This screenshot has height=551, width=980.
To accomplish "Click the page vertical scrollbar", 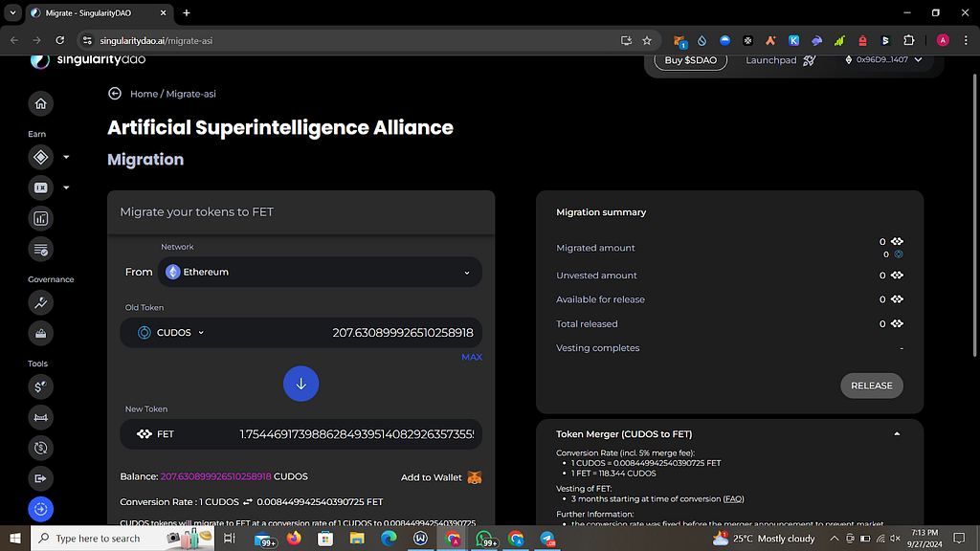I will [x=974, y=215].
